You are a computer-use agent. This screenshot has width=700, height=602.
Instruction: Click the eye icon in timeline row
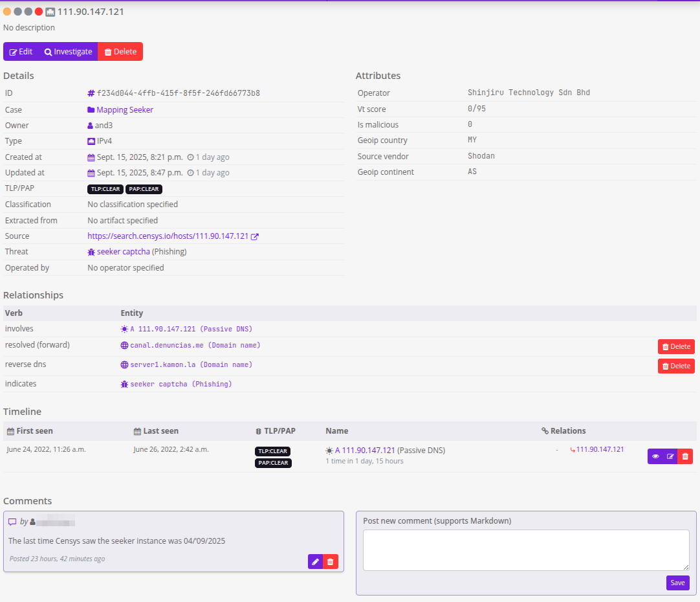(655, 456)
